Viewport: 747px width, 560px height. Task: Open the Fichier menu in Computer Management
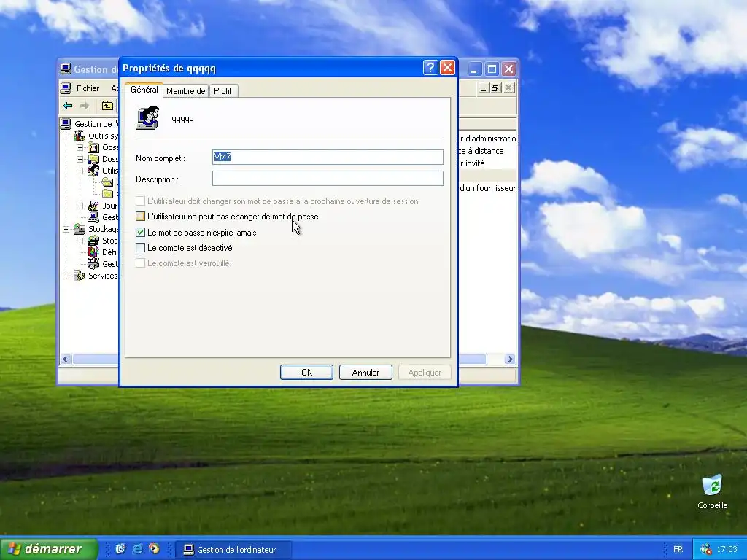88,88
